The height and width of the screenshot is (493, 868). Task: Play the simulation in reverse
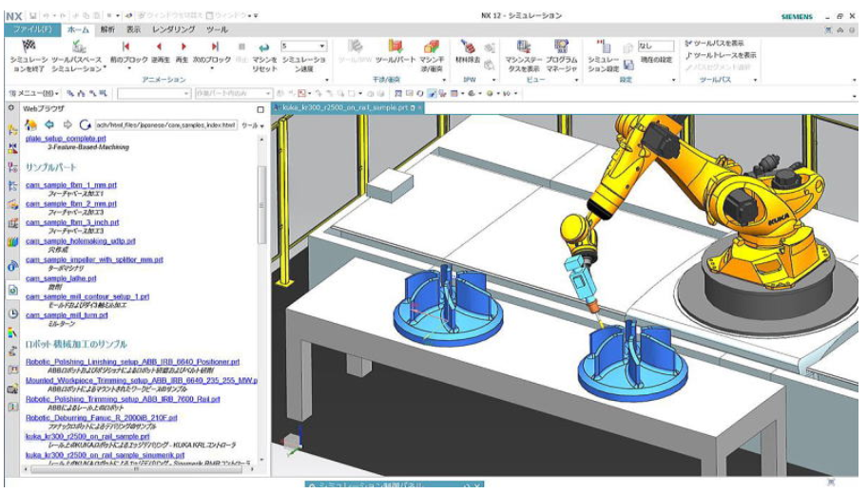coord(160,47)
